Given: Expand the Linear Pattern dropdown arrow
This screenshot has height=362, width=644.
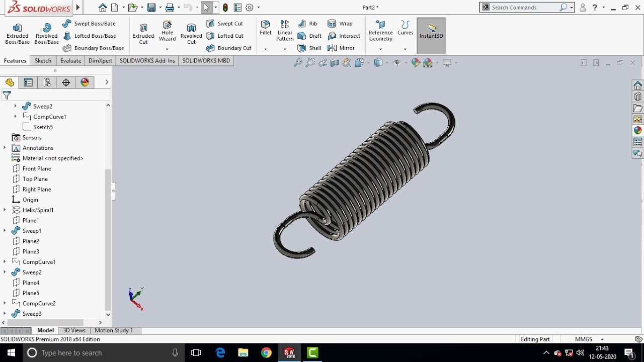Looking at the screenshot, I should tap(285, 49).
